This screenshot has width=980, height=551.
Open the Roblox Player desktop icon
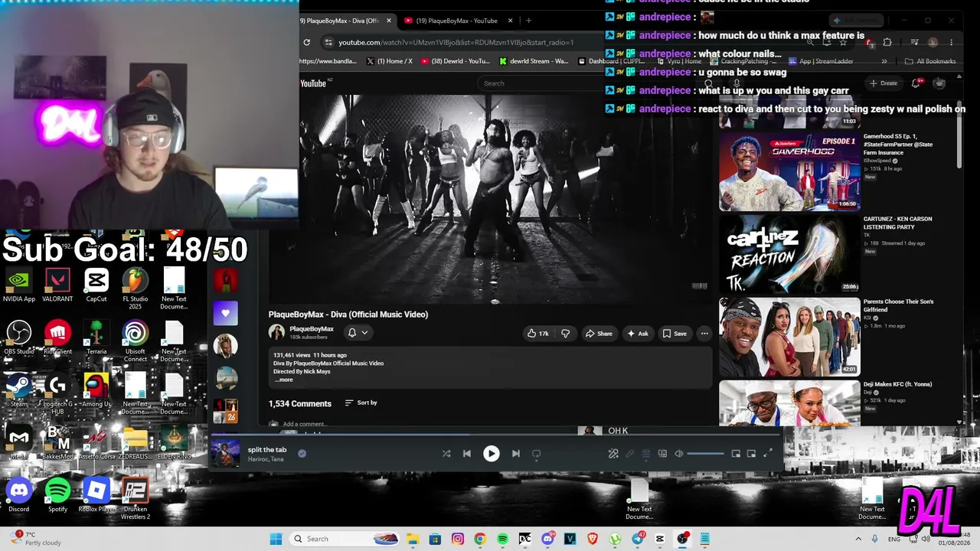(96, 495)
